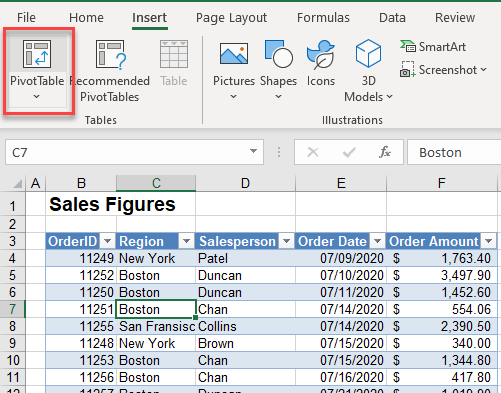The width and height of the screenshot is (501, 393).
Task: Expand the 3D Models dropdown arrow
Action: click(x=389, y=97)
